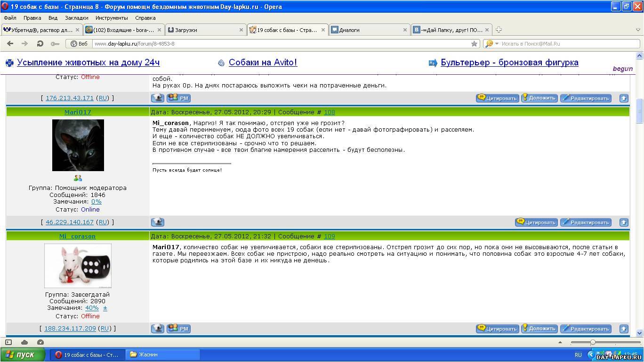Open a new tab with plus button
The height and width of the screenshot is (362, 644).
(x=499, y=30)
